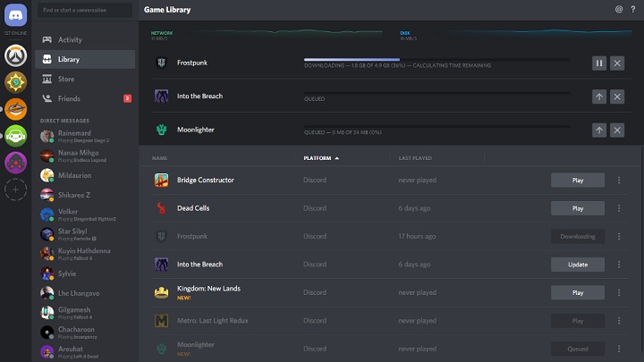Open direct message with Nanaa Mihgo
This screenshot has width=644, height=362.
(85, 156)
